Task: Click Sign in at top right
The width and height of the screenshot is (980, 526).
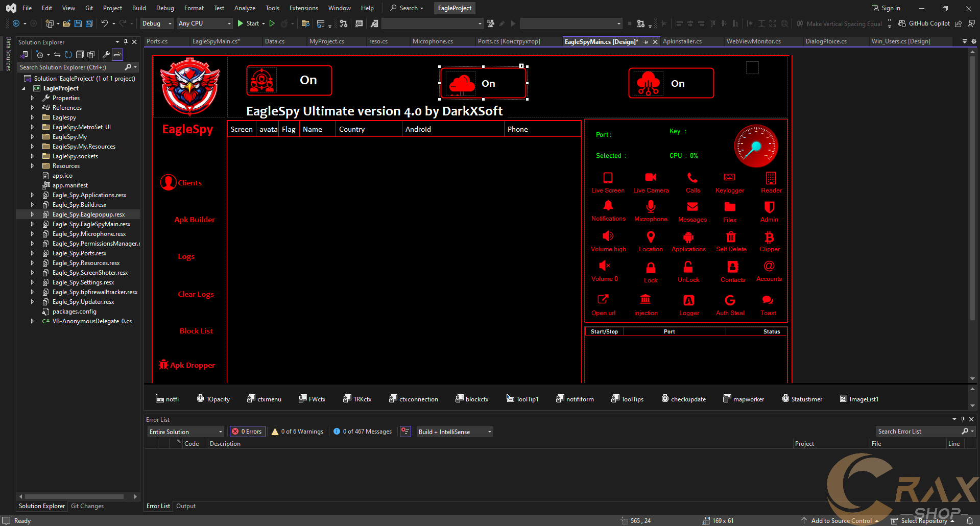Action: point(886,8)
